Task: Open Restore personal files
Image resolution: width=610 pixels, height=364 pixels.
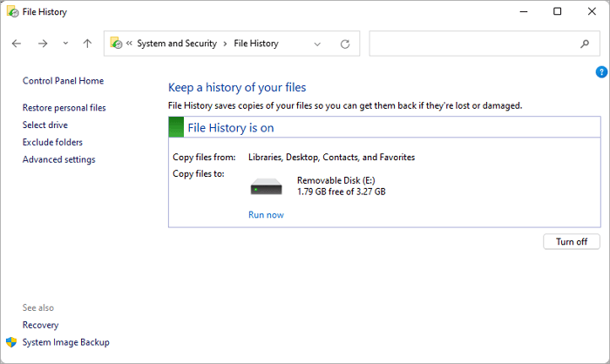Action: click(64, 108)
